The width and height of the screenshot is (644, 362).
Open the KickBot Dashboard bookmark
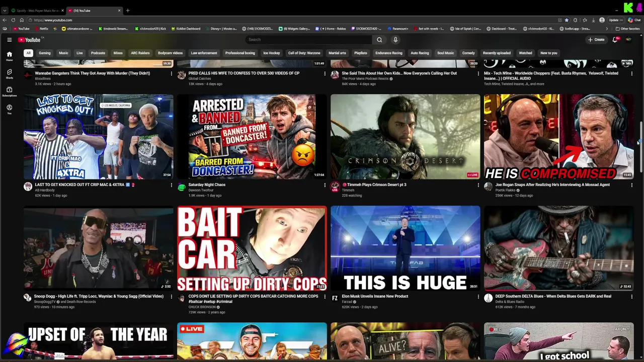(x=186, y=29)
